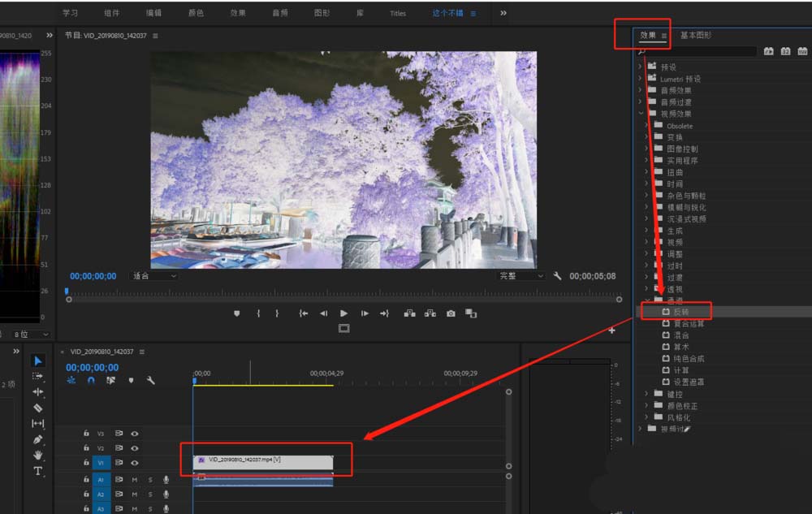Switch to the 颜色 workspace
The image size is (812, 514).
(x=196, y=13)
